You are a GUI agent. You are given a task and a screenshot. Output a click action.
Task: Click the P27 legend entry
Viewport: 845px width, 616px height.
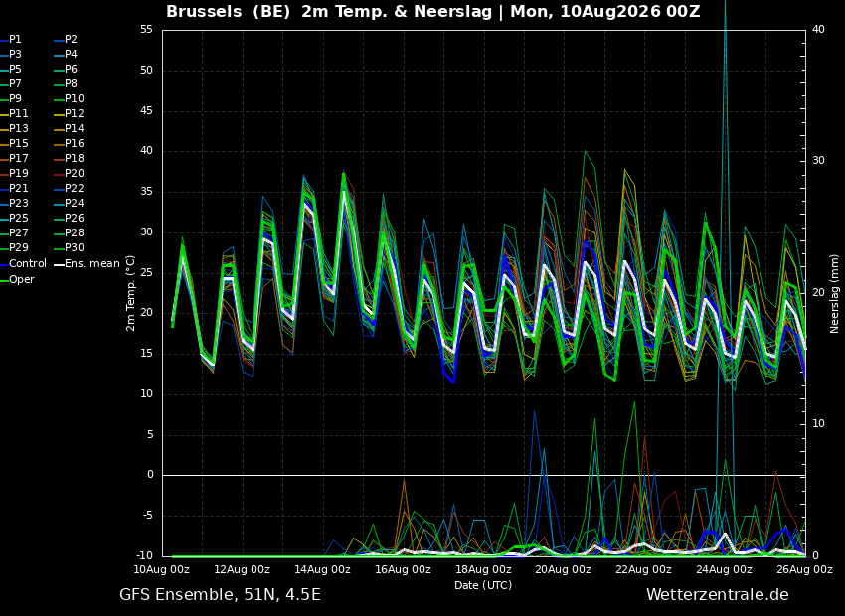[x=14, y=233]
